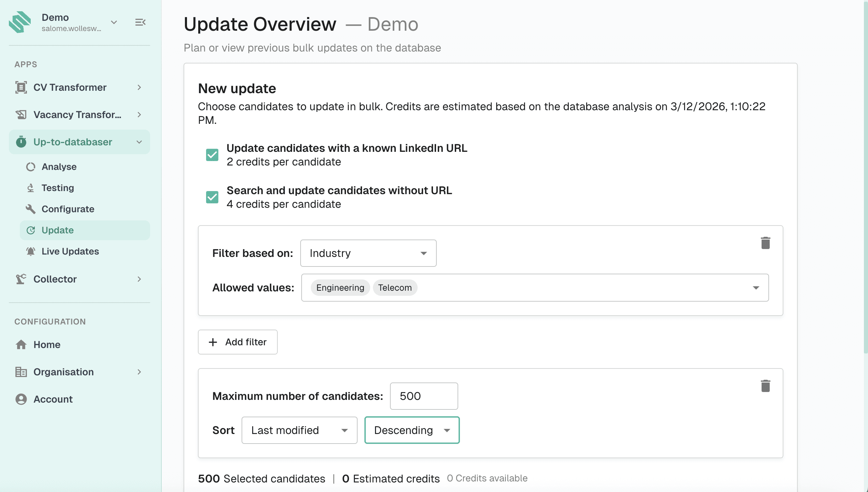
Task: Uncheck search and update candidates without URL
Action: 212,197
